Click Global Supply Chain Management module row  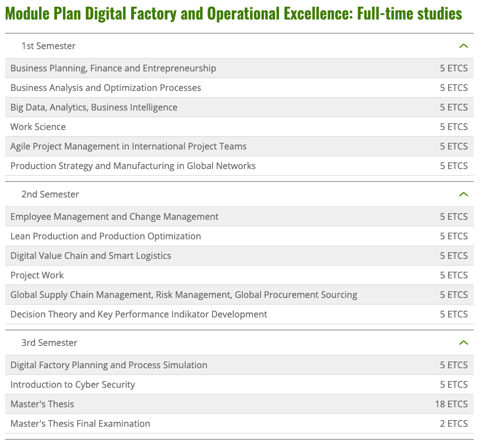pyautogui.click(x=239, y=295)
